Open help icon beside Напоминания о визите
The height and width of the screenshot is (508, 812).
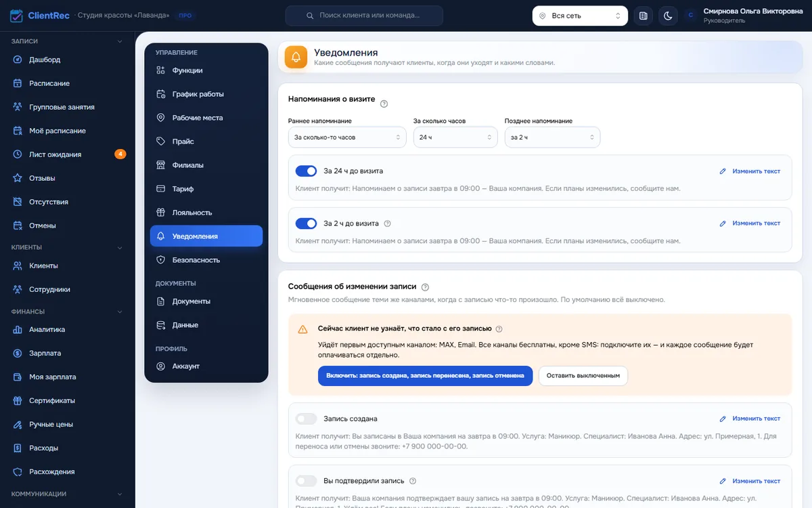(x=384, y=104)
